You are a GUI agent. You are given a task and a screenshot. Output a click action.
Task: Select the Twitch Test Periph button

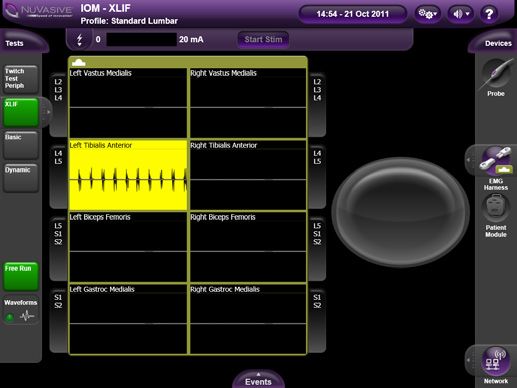pyautogui.click(x=21, y=79)
